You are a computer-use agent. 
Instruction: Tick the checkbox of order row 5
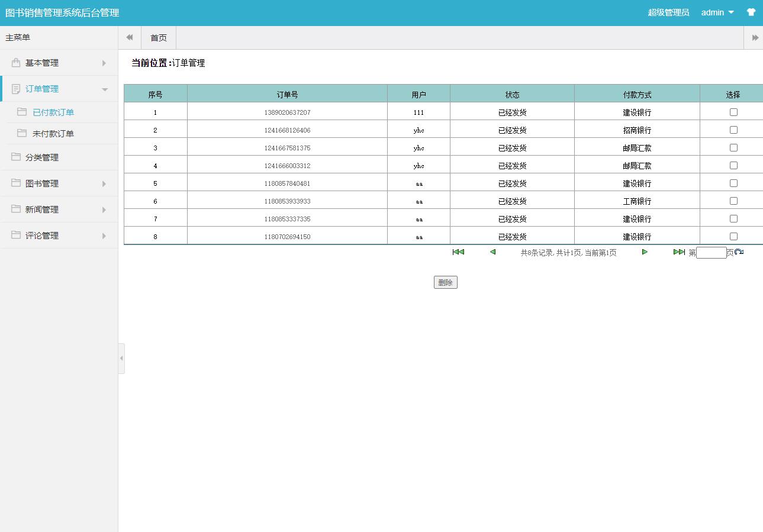pyautogui.click(x=733, y=182)
